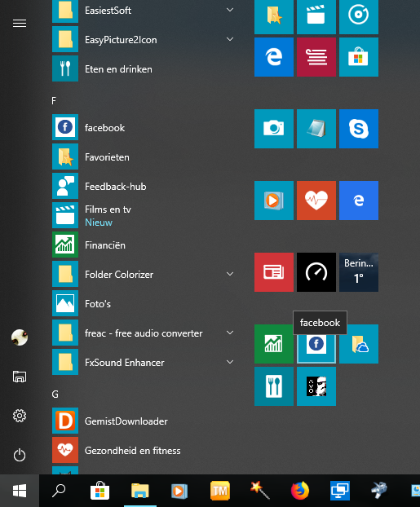This screenshot has height=507, width=420.
Task: Open Microsoft Store on the taskbar
Action: tap(99, 491)
